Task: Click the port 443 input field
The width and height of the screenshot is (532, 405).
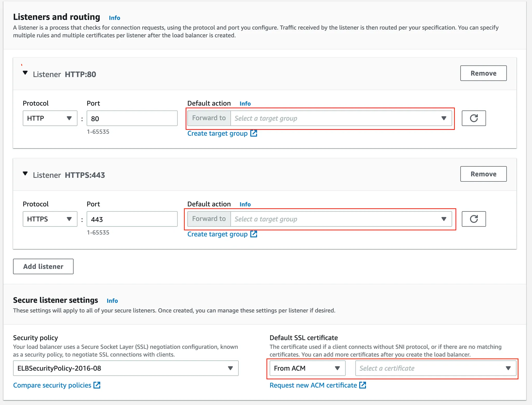Action: [132, 219]
